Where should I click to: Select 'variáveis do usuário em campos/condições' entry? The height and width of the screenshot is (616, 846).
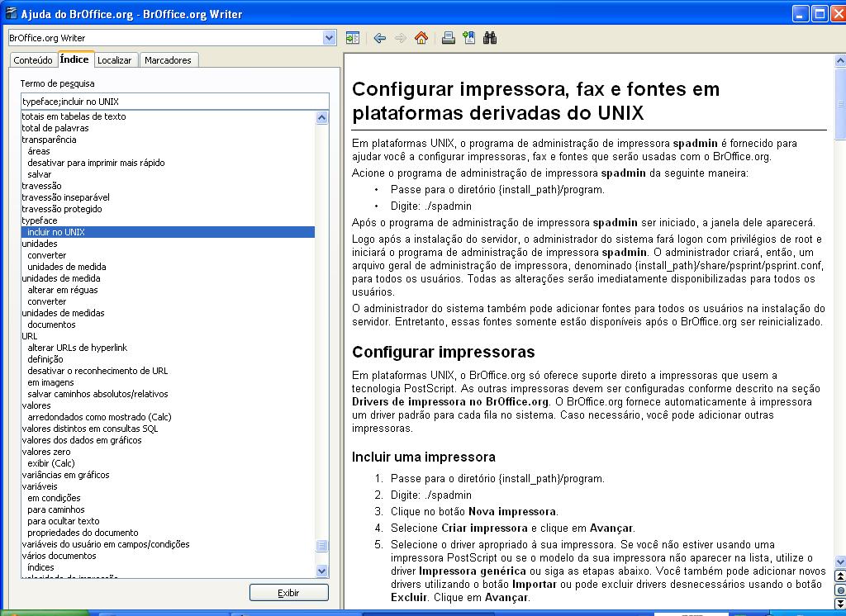tap(106, 545)
